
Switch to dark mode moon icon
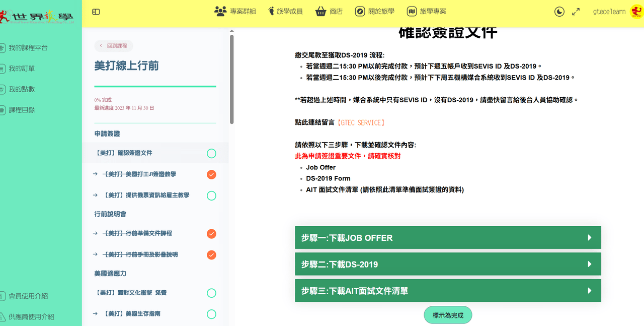[559, 12]
